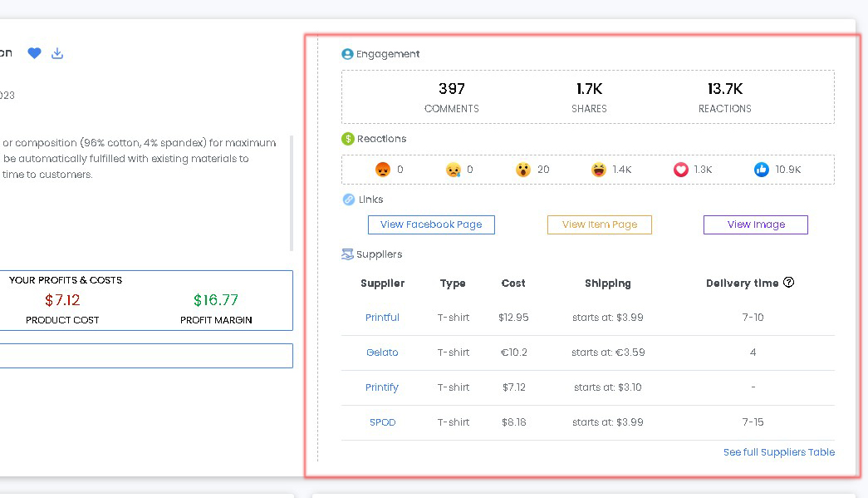868x498 pixels.
Task: Click the love heart reaction icon
Action: (x=681, y=170)
